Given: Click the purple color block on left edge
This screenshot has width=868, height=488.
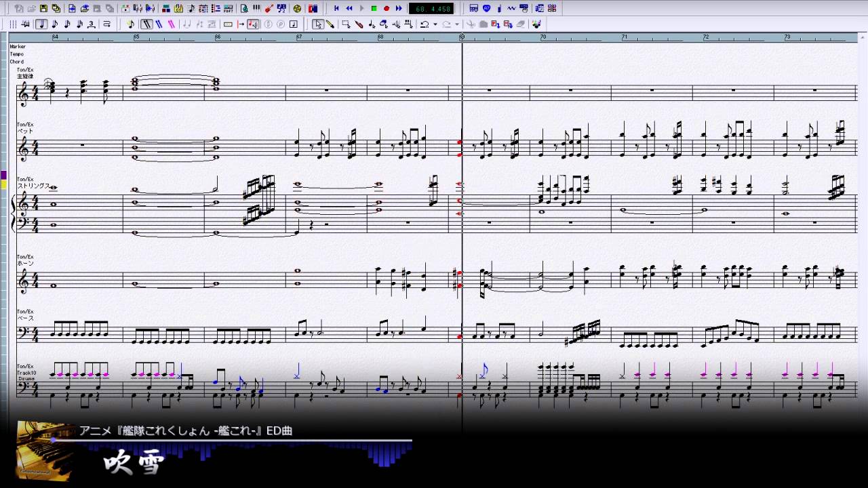Looking at the screenshot, I should [x=3, y=175].
